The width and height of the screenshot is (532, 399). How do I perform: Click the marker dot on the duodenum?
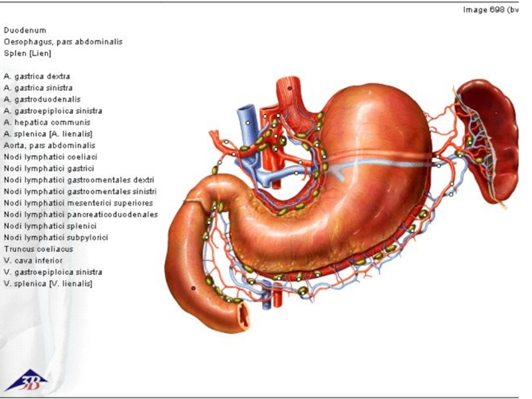[194, 288]
